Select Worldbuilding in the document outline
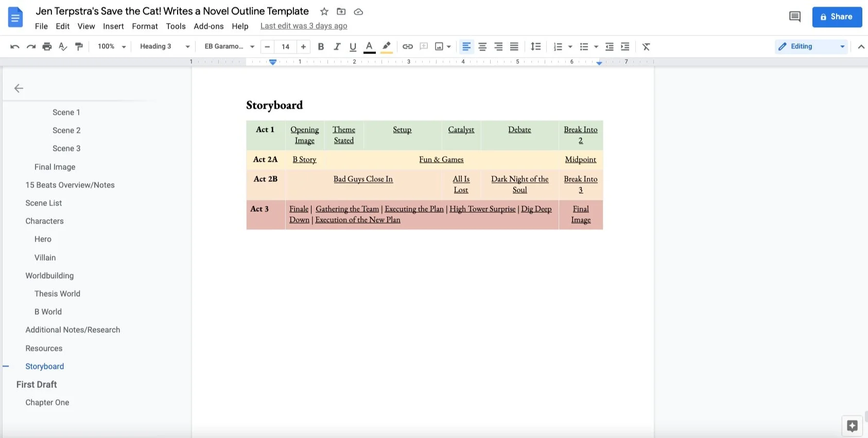868x438 pixels. click(49, 276)
